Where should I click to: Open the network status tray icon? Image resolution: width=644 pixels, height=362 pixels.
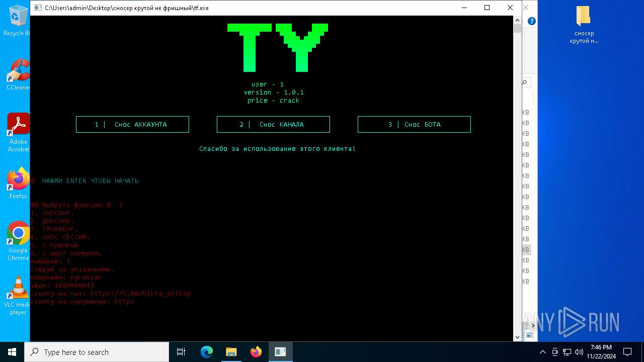pos(567,352)
